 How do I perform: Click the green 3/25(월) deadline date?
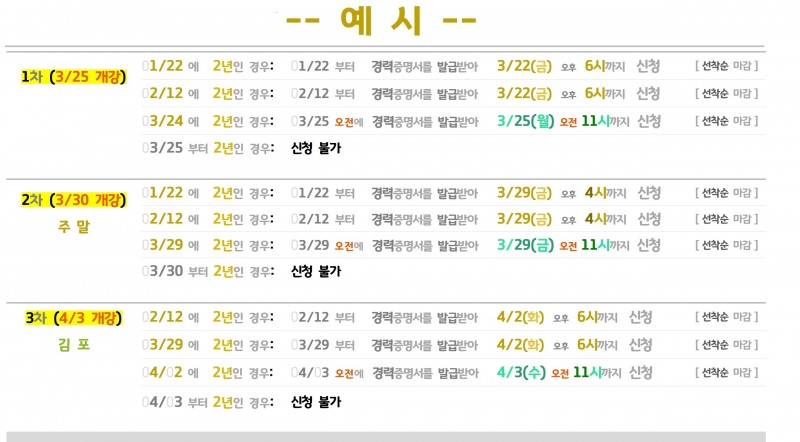[526, 121]
